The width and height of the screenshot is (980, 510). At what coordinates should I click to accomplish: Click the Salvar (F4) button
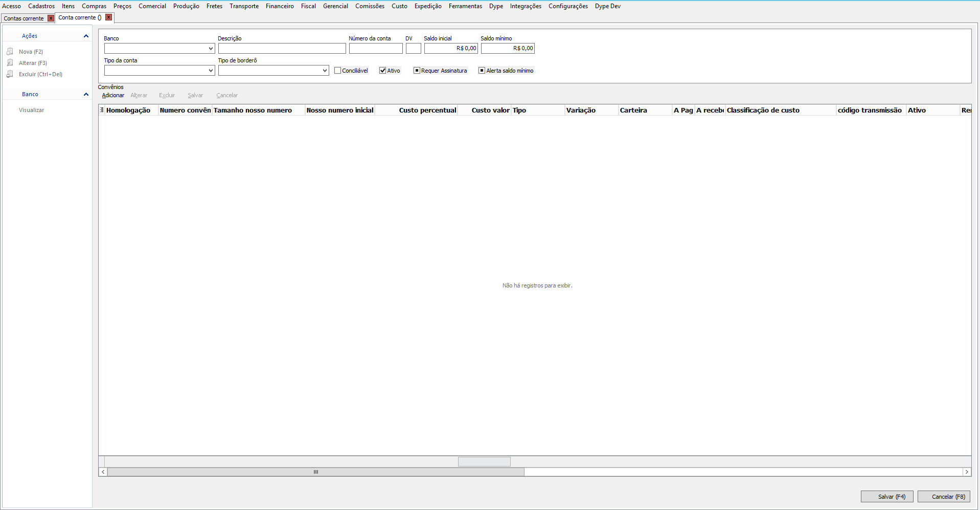pyautogui.click(x=887, y=496)
